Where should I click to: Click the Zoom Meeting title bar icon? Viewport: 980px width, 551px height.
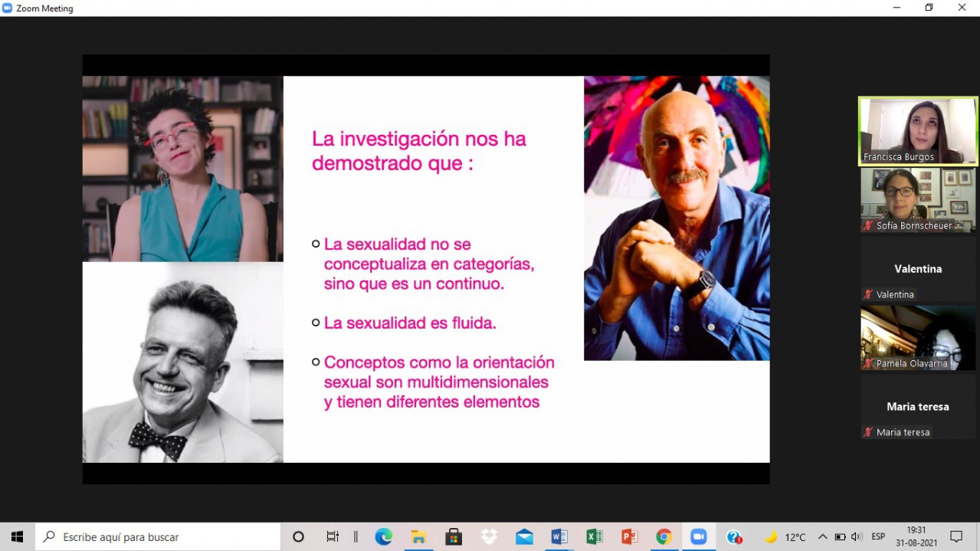click(x=8, y=8)
